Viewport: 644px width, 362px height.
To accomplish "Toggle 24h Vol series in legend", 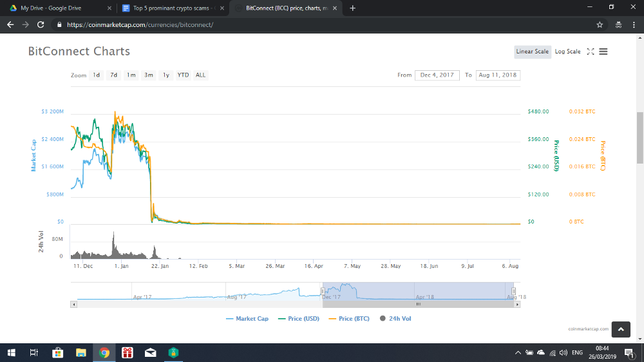I will [395, 318].
